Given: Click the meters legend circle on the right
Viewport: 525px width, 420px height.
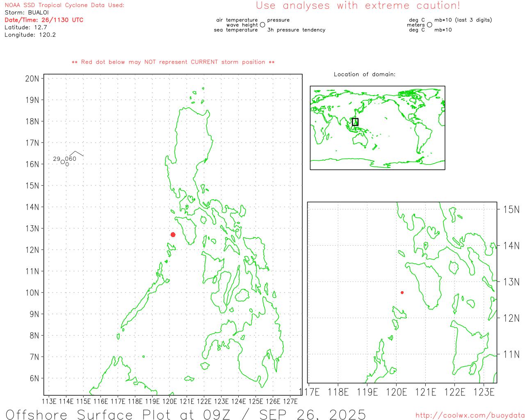Looking at the screenshot, I should click(x=429, y=25).
